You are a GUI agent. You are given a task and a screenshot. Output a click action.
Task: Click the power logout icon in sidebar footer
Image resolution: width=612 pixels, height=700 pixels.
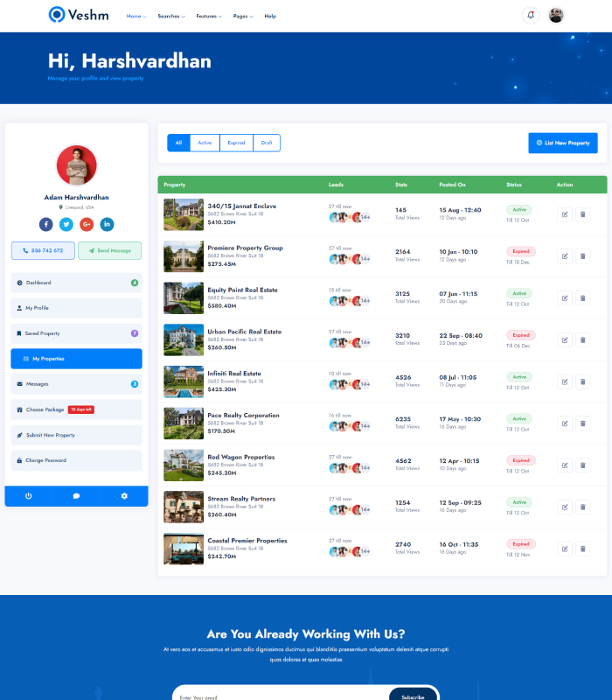tap(28, 496)
